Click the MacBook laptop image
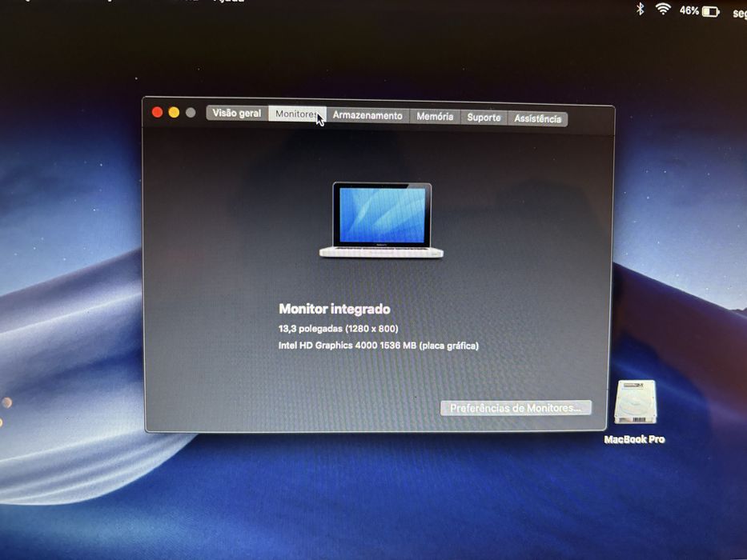Image resolution: width=747 pixels, height=560 pixels. point(381,220)
